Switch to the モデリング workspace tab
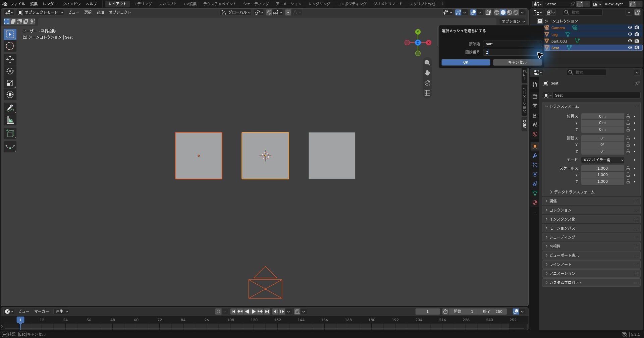Screen dimensions: 644x338 (x=143, y=4)
